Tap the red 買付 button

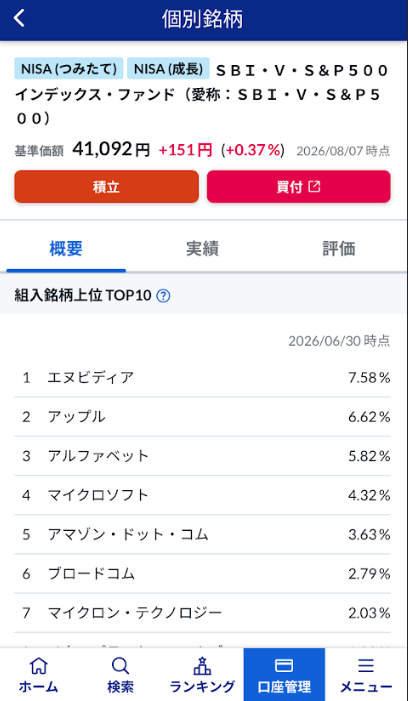pos(299,186)
